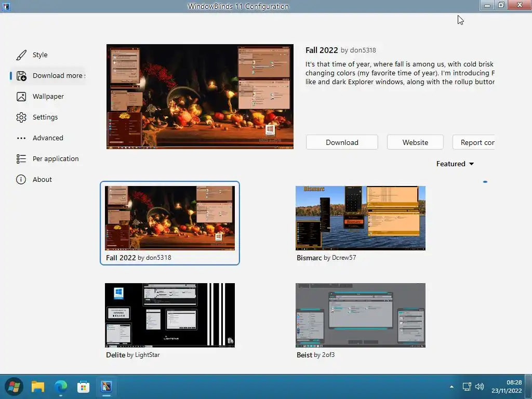Select the Beist style thumbnail
The image size is (532, 399).
(x=361, y=315)
